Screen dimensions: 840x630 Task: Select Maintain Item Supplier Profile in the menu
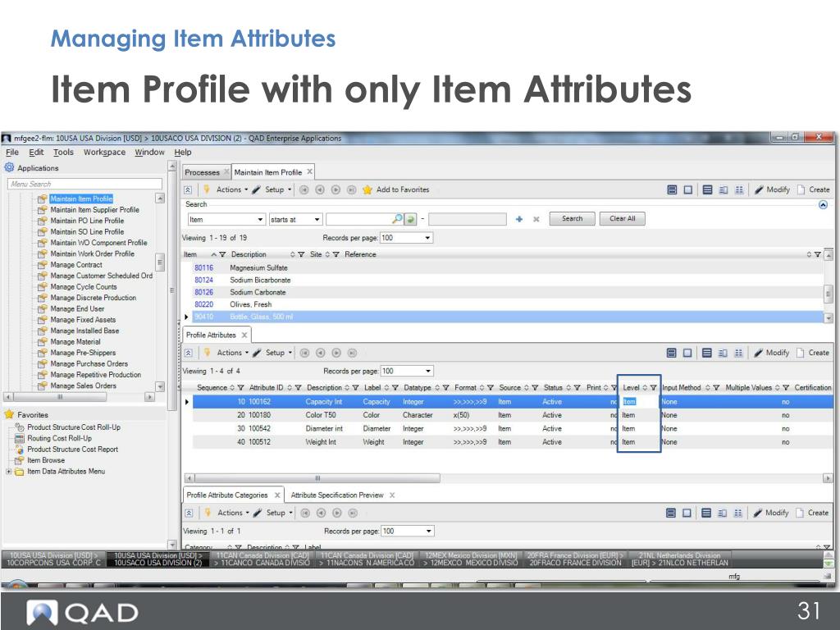94,210
